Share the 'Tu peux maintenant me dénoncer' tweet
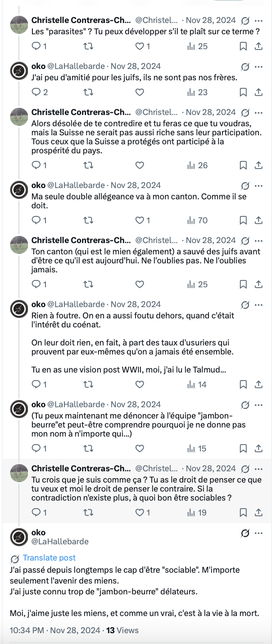 click(258, 448)
